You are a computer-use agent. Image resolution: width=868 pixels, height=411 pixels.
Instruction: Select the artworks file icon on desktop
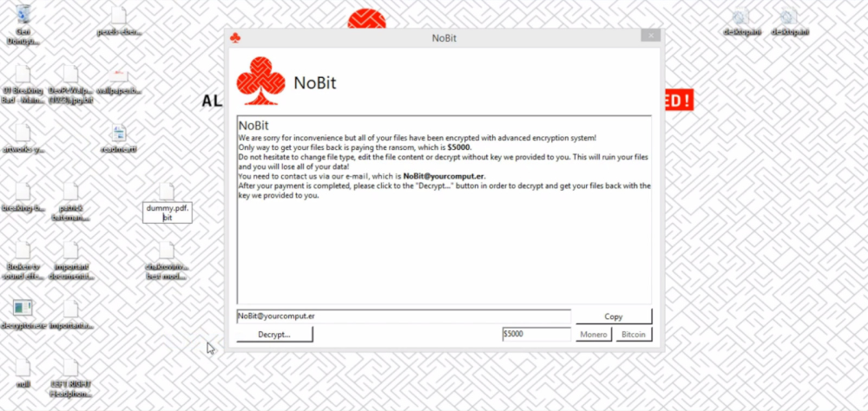click(x=23, y=134)
